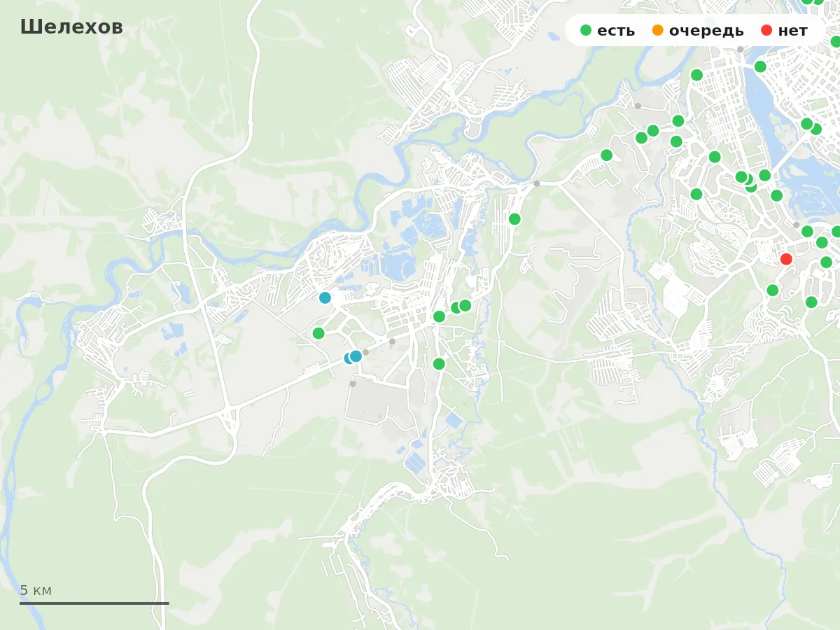Click the green marker at the top of the western city district
This screenshot has height=630, width=840.
point(696,75)
